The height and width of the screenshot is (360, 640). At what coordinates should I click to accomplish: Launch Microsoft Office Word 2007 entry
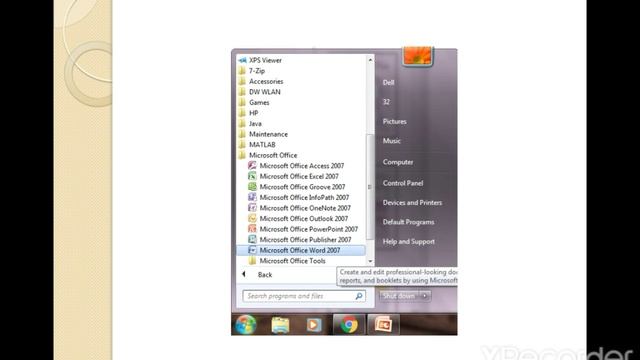point(301,250)
